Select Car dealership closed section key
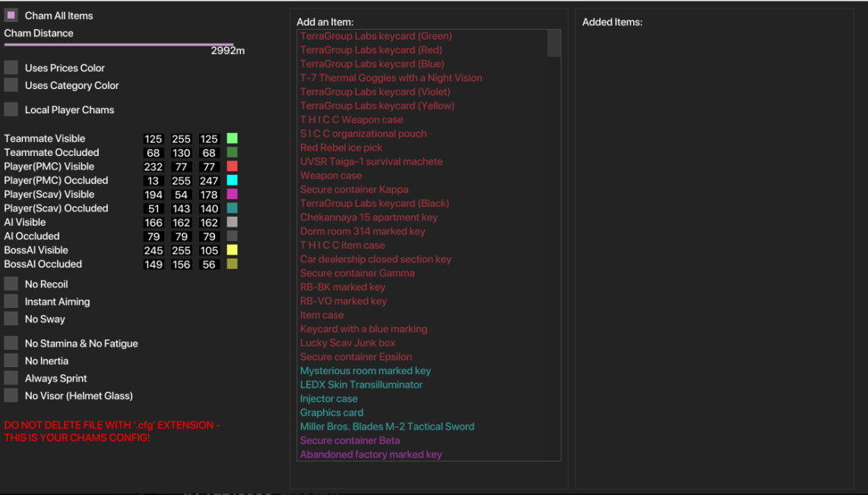Screen dimensions: 868x495 coord(375,259)
